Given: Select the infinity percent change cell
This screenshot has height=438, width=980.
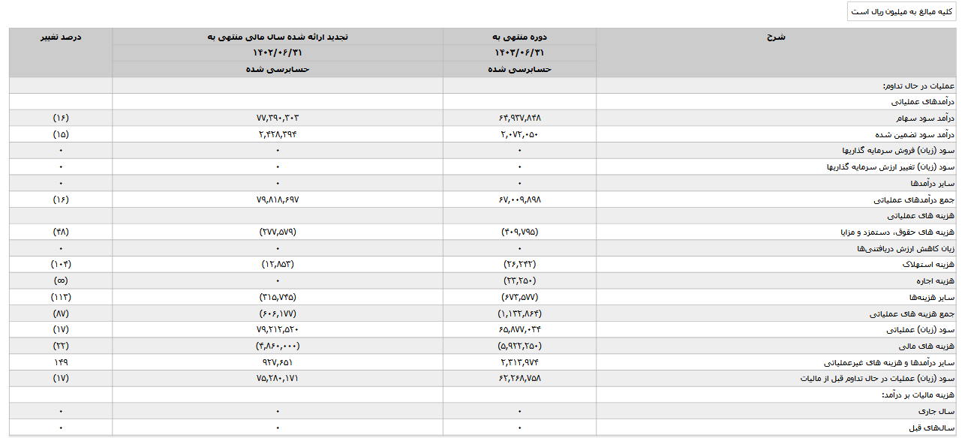Looking at the screenshot, I should tap(61, 280).
